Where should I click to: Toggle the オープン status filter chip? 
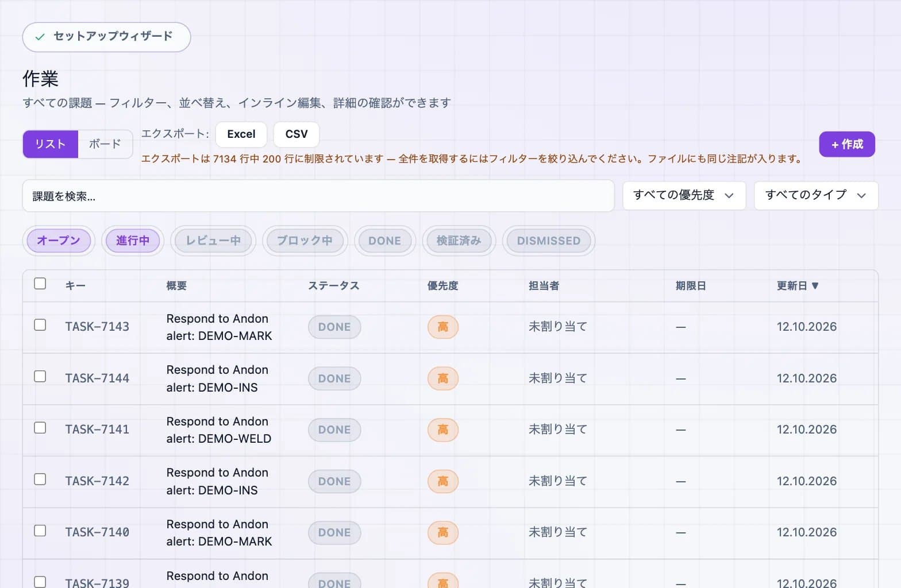59,241
